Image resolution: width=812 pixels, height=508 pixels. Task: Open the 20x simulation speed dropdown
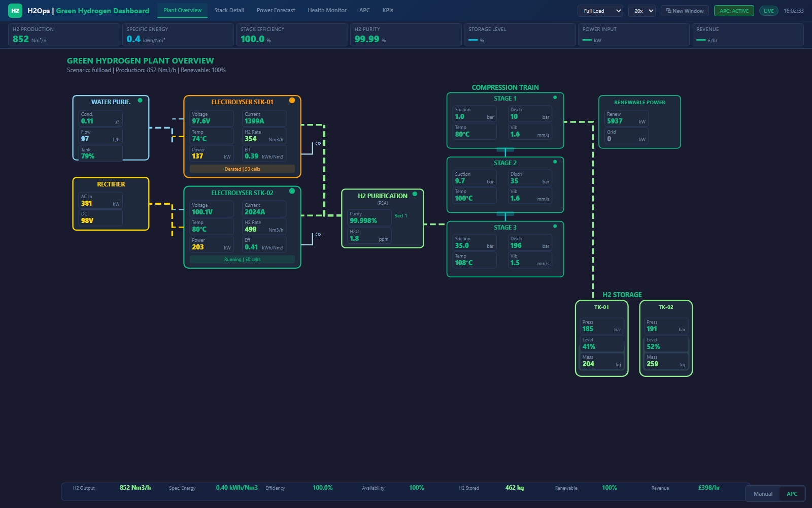(642, 10)
